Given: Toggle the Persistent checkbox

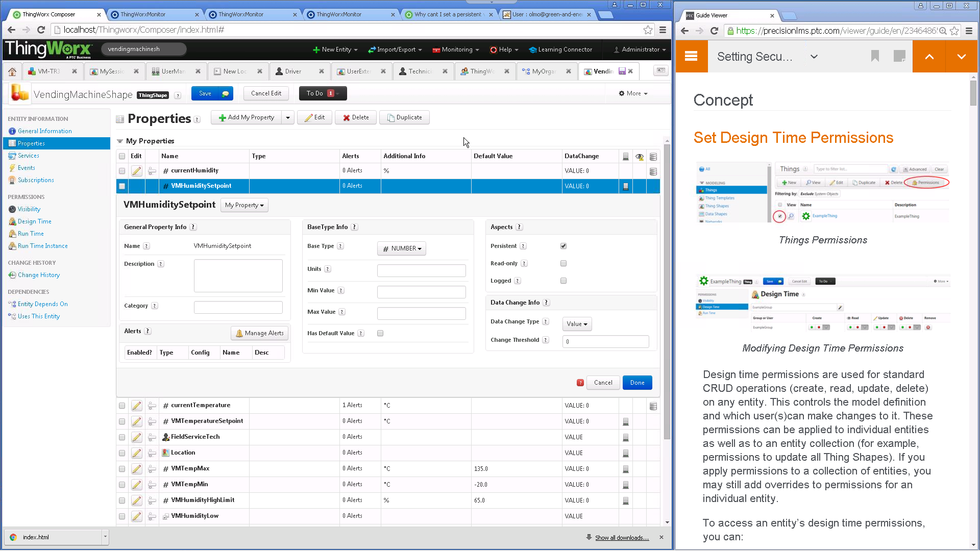Looking at the screenshot, I should pyautogui.click(x=563, y=246).
